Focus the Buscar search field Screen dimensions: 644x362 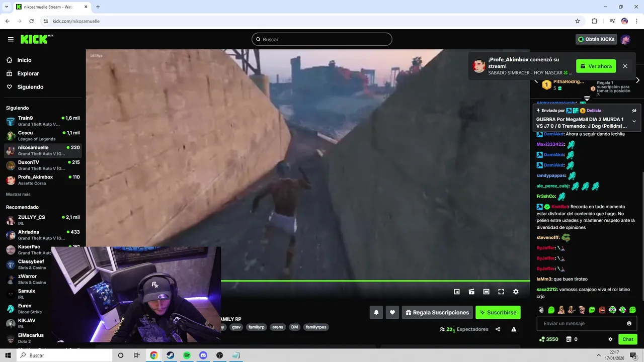(x=322, y=39)
